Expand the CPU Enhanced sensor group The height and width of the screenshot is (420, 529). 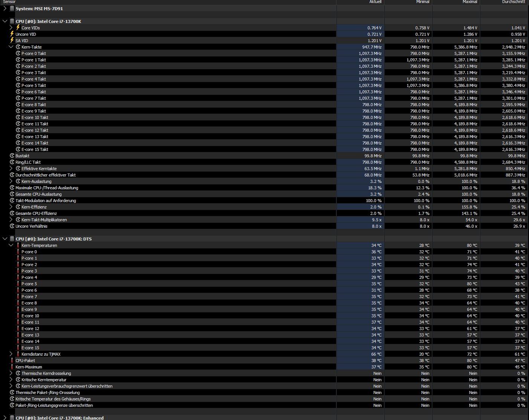5,418
